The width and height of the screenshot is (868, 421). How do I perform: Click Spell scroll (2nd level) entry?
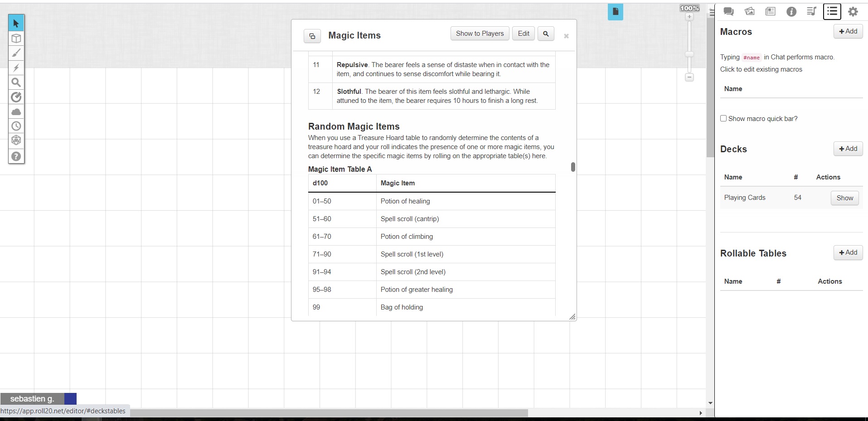(413, 272)
